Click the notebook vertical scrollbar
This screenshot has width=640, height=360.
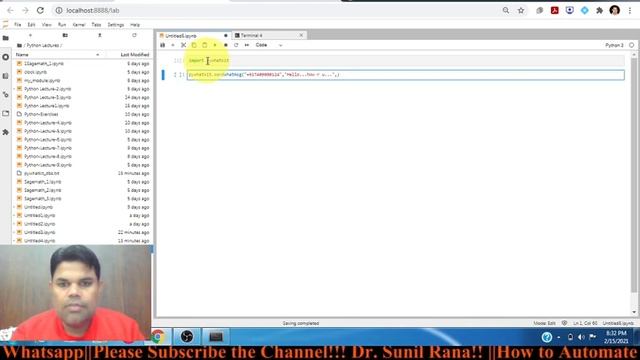pos(634,176)
